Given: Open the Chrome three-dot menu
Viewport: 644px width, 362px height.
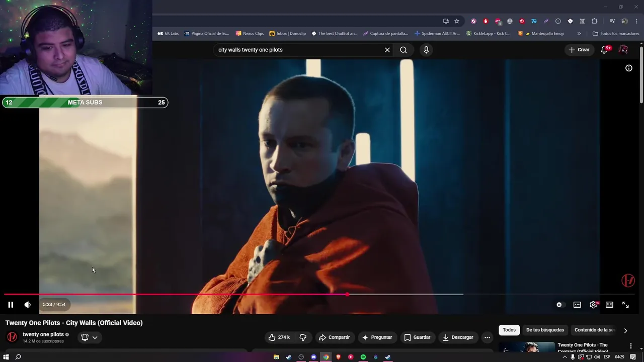Looking at the screenshot, I should (x=636, y=21).
